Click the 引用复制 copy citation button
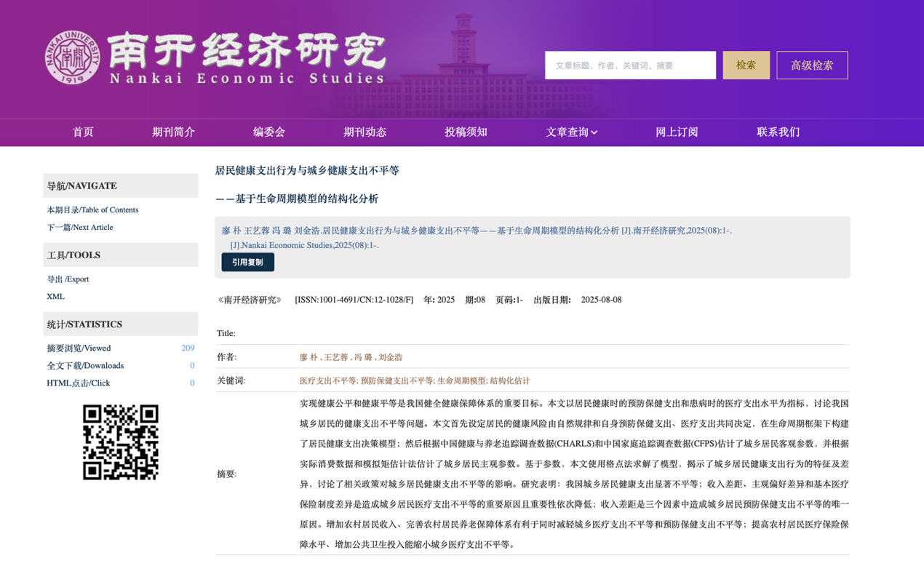924x566 pixels. click(247, 262)
